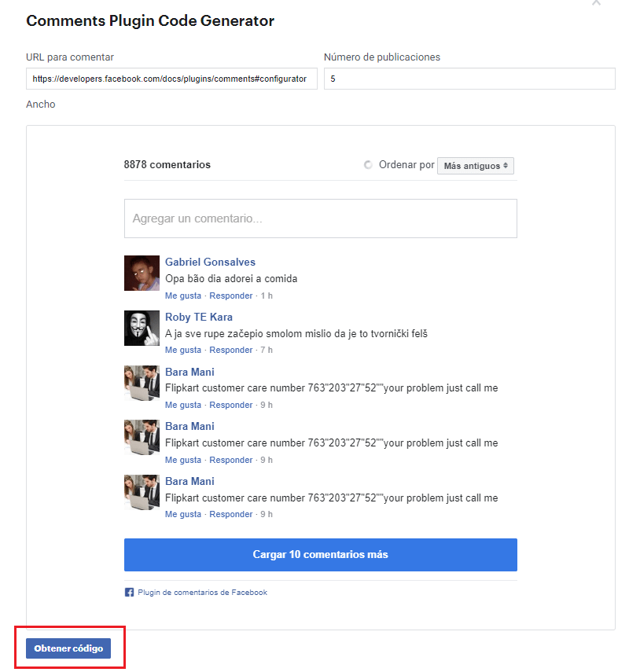Close the code generator dialog
The height and width of the screenshot is (672, 629).
click(596, 2)
